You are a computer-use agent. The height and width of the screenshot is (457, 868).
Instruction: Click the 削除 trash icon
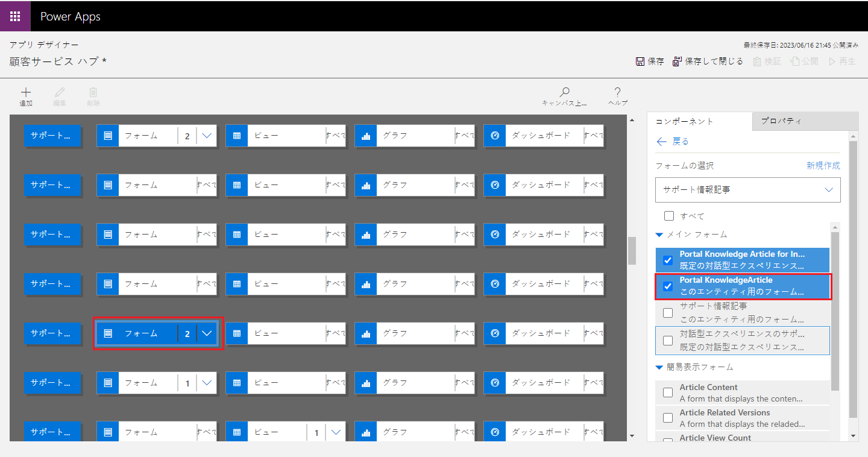pos(93,92)
